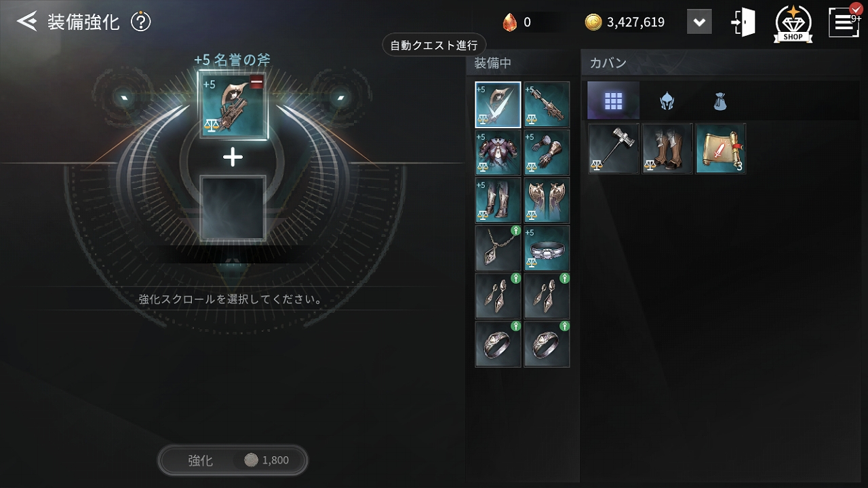Open the help question mark icon
Screen dimensions: 868x488
click(140, 22)
